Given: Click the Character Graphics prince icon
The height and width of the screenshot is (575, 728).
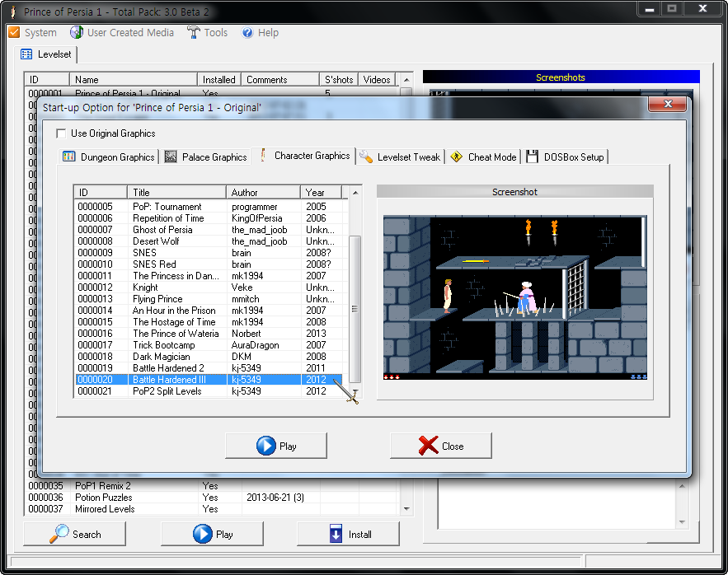Looking at the screenshot, I should 263,155.
